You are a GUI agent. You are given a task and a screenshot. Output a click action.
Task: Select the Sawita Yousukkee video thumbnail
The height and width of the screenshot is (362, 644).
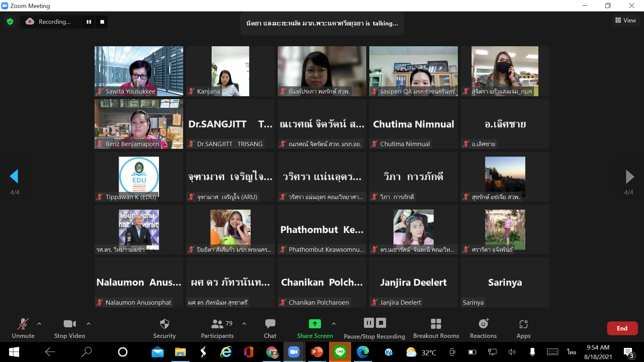click(139, 71)
